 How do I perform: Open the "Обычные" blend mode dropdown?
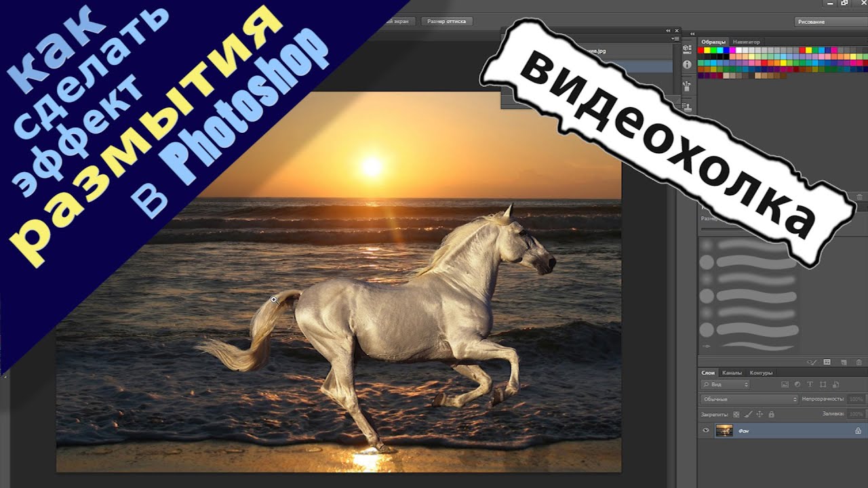[749, 399]
